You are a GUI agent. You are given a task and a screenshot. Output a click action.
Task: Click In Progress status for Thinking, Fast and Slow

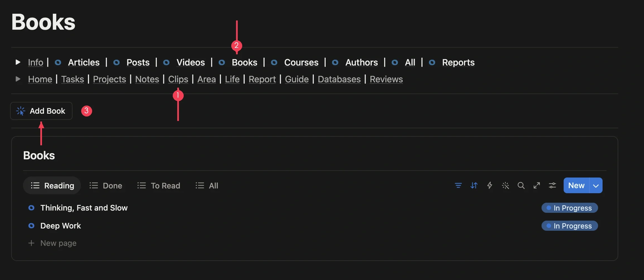click(x=570, y=208)
